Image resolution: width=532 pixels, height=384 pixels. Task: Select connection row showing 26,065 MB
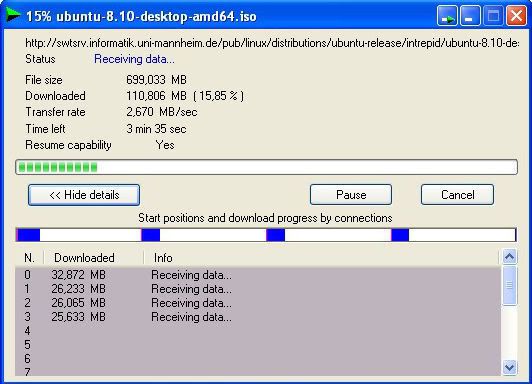[x=258, y=303]
